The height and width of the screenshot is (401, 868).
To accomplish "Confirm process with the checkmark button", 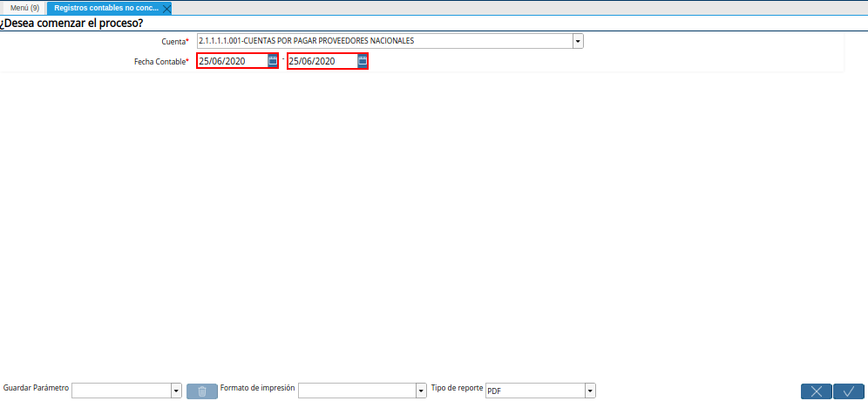I will [848, 391].
